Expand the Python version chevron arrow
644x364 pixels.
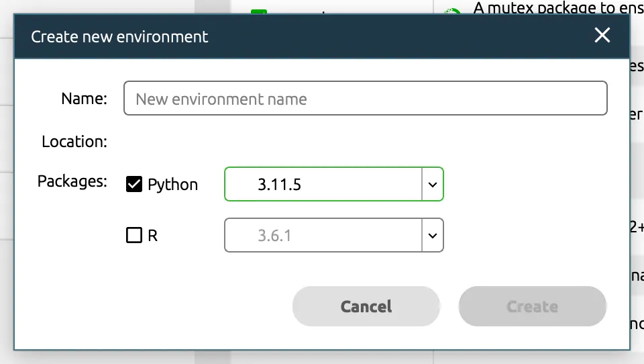tap(433, 184)
